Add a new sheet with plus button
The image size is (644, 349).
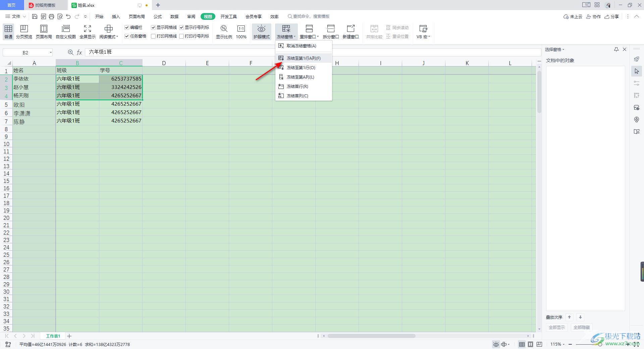point(69,336)
